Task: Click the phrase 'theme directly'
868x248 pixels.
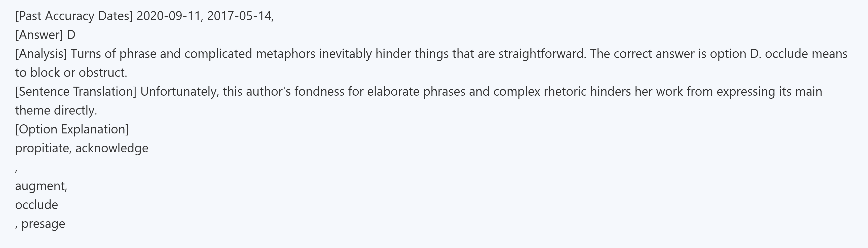Action: point(56,110)
